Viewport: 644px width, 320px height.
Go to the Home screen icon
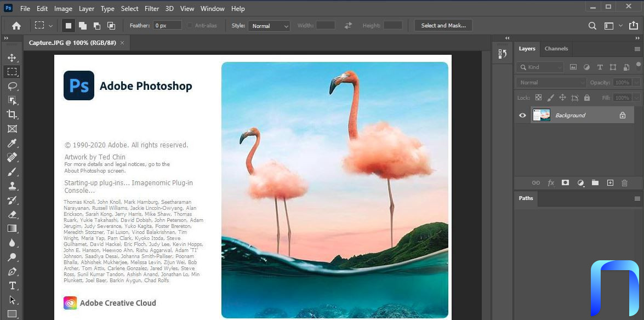click(x=16, y=26)
